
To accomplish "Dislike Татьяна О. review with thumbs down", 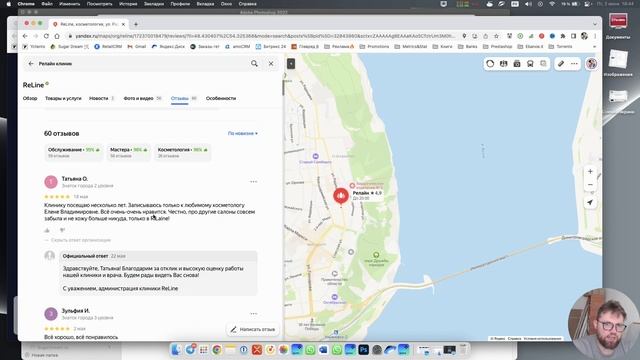I will pyautogui.click(x=62, y=231).
